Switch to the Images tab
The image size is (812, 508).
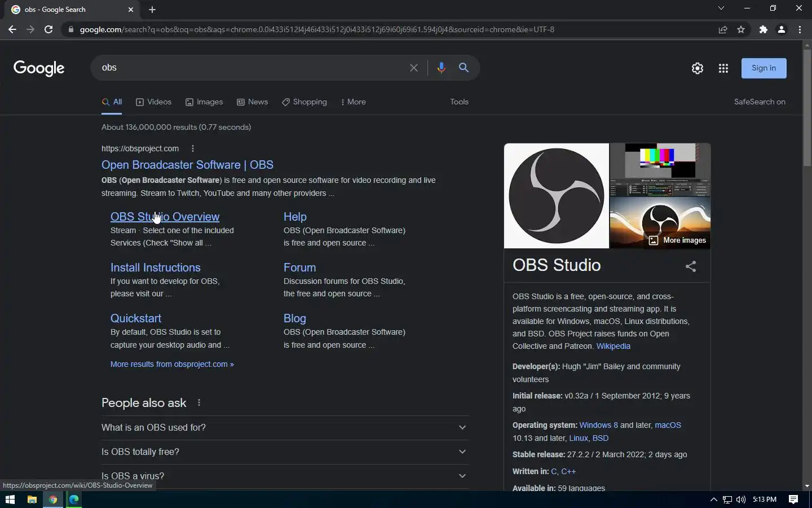point(204,102)
